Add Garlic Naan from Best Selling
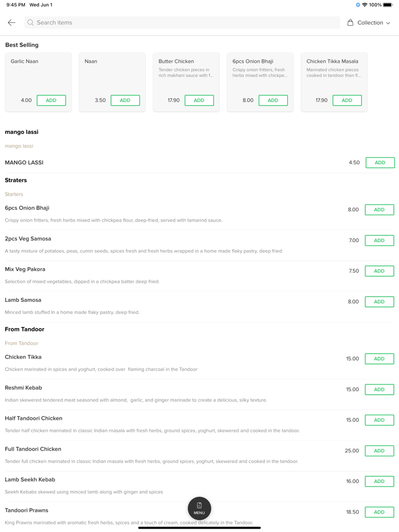This screenshot has height=532, width=399. pos(51,100)
